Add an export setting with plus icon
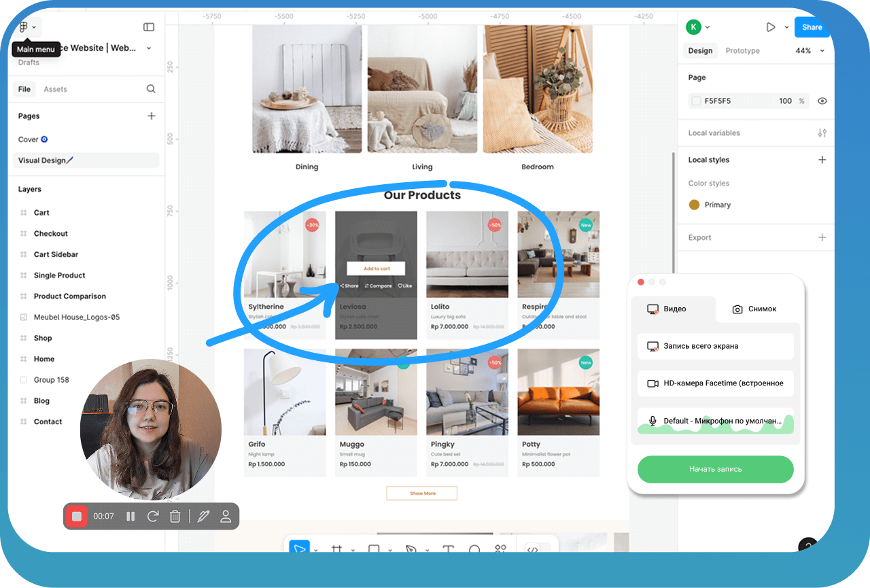870x588 pixels. (822, 237)
